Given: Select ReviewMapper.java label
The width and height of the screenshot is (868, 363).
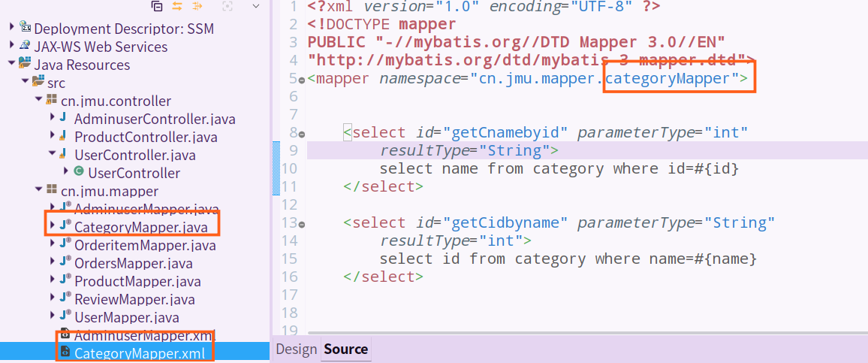Looking at the screenshot, I should coord(134,299).
